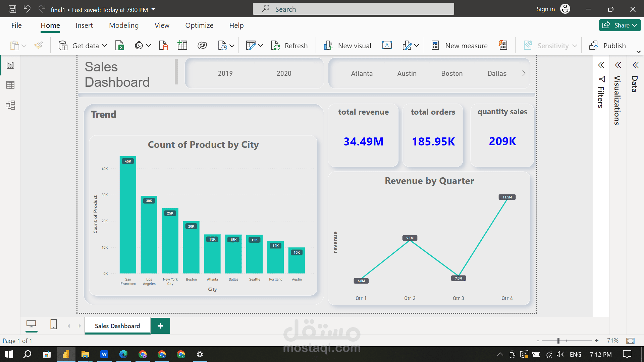Select the Home ribbon tab
Image resolution: width=644 pixels, height=362 pixels.
click(x=50, y=25)
